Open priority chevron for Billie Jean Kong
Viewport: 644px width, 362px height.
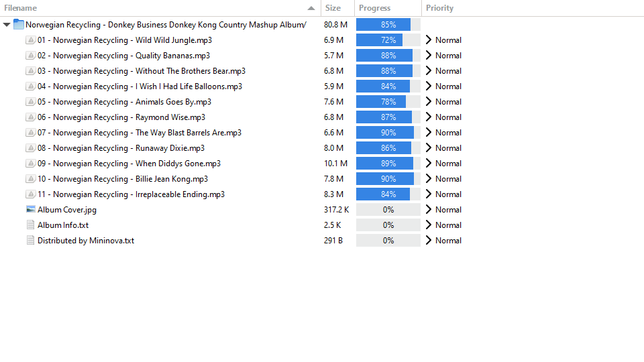point(429,178)
